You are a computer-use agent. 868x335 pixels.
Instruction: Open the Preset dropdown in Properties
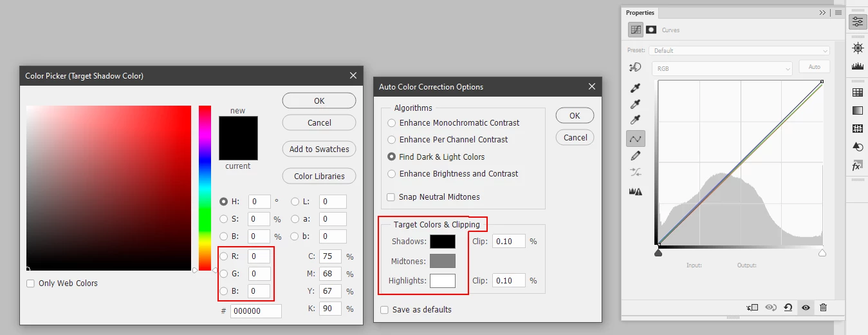[x=739, y=50]
